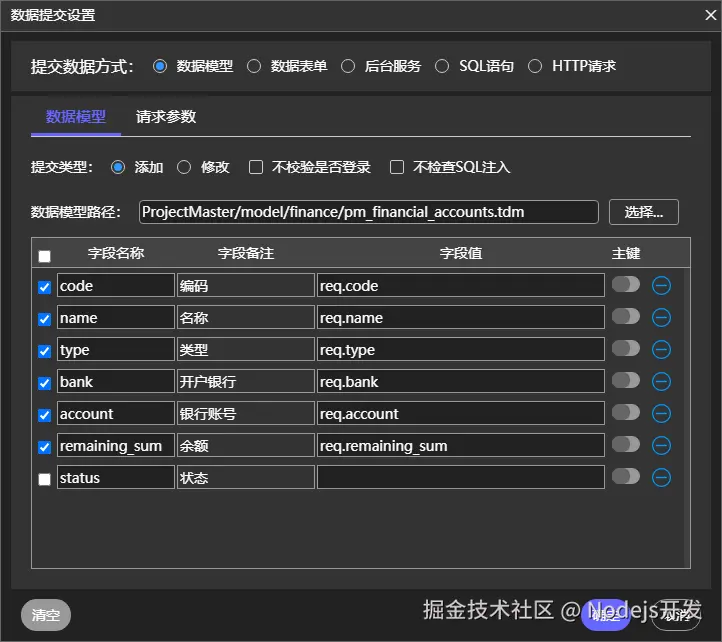Click the 清空 button
The width and height of the screenshot is (722, 642).
tap(46, 615)
